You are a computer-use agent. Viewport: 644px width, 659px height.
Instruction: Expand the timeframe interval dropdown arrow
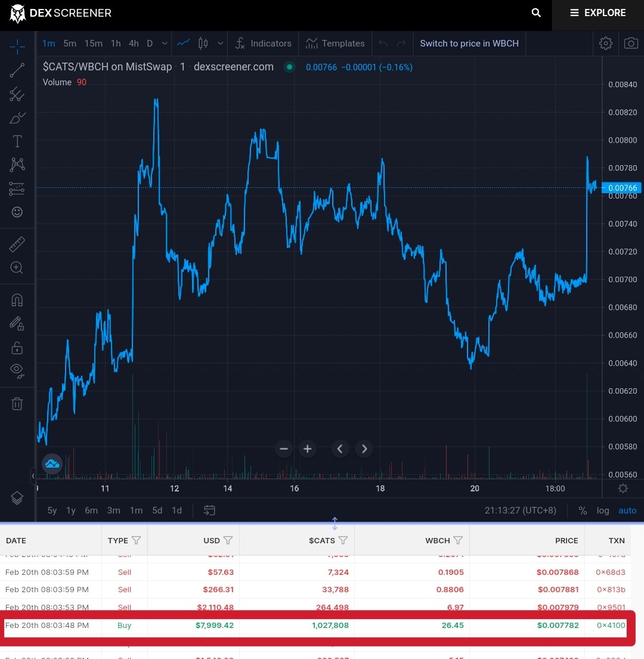point(165,44)
